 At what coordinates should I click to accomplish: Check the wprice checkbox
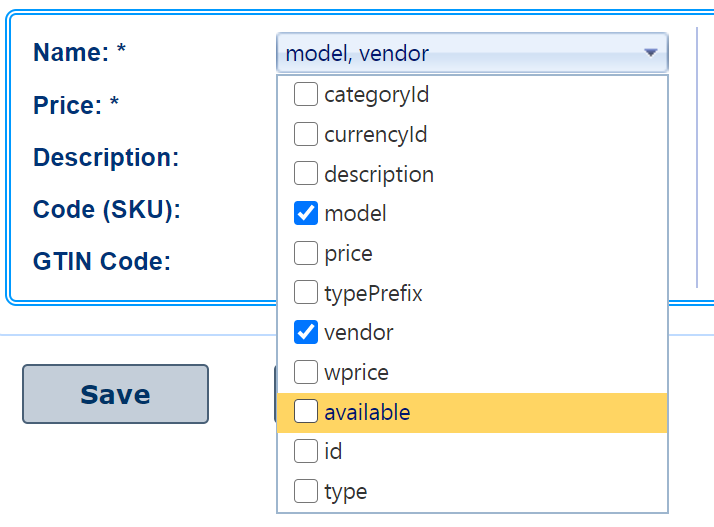[306, 372]
